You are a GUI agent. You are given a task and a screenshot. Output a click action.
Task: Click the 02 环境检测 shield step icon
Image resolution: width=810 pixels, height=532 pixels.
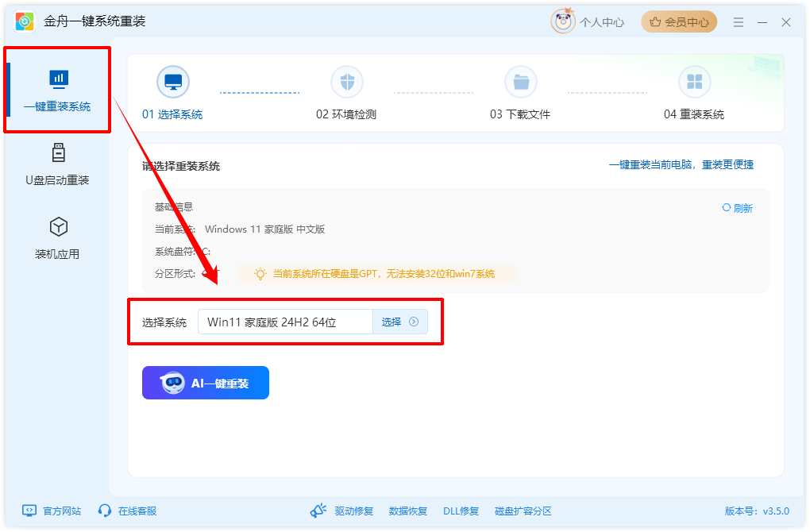point(347,82)
